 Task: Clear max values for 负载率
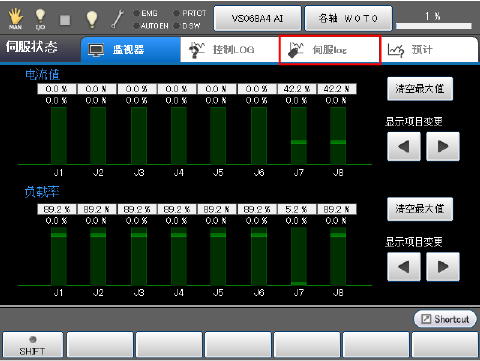click(420, 209)
